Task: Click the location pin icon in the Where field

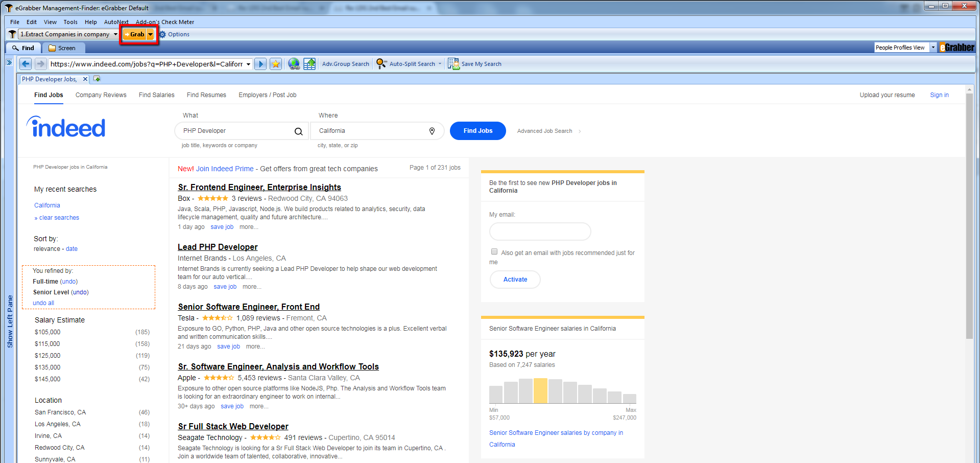Action: (432, 131)
